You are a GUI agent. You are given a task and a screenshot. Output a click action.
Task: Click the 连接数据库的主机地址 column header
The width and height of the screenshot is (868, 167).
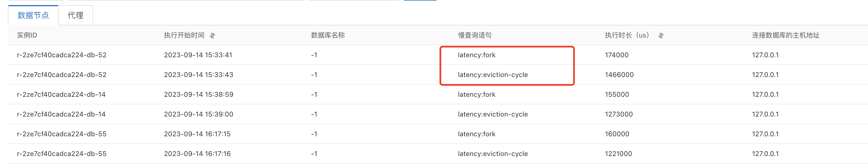(785, 35)
